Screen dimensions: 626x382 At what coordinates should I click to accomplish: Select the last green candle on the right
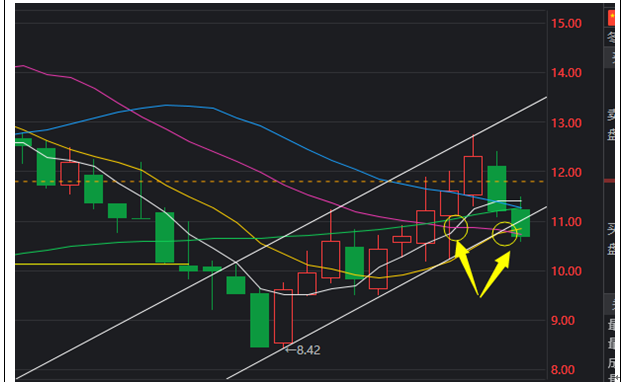[521, 223]
